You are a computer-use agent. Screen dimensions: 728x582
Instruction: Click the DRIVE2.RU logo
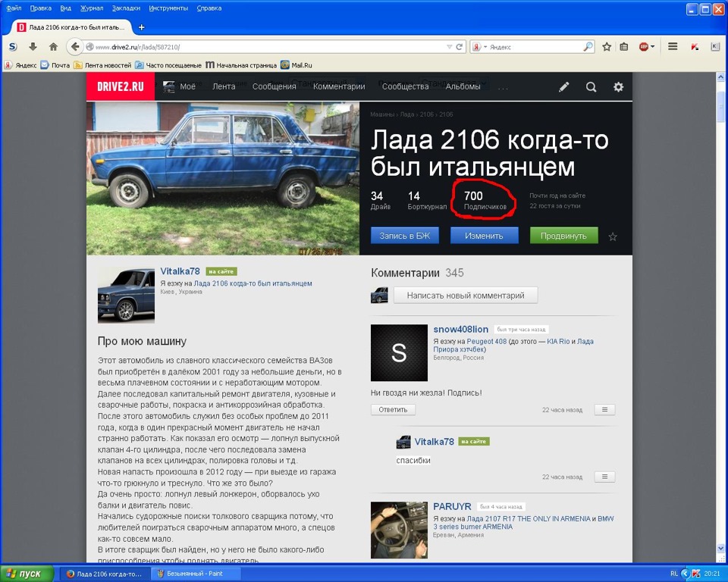coord(121,86)
